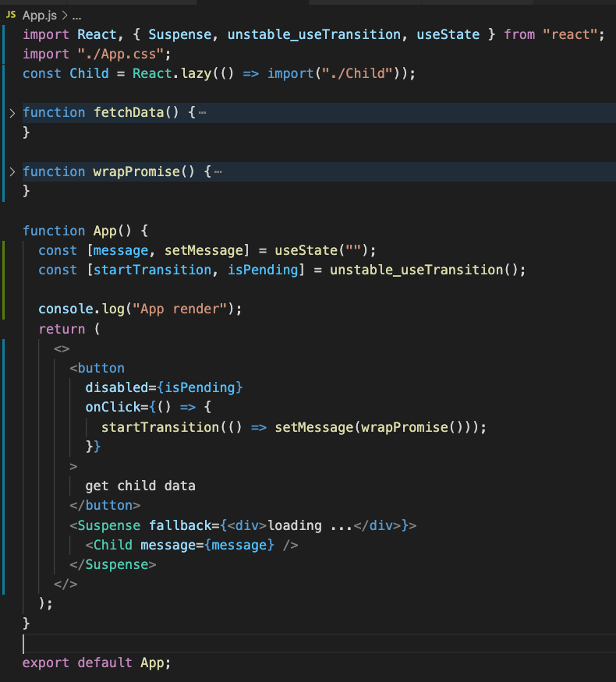Screen dimensions: 616x682
Task: Click the "react" module string
Action: coord(569,34)
